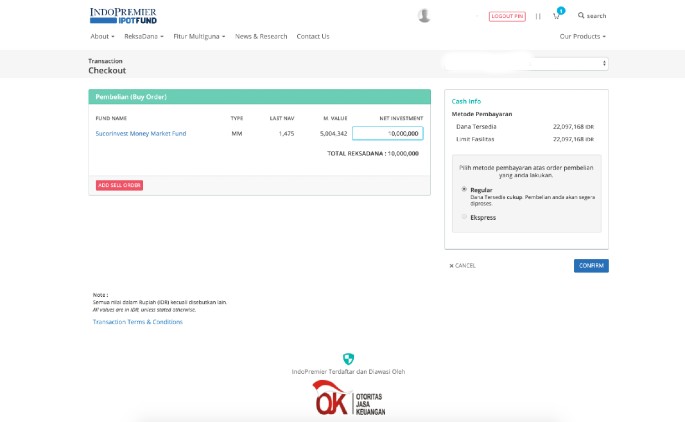Click the search text label
The image size is (685, 422).
point(596,16)
